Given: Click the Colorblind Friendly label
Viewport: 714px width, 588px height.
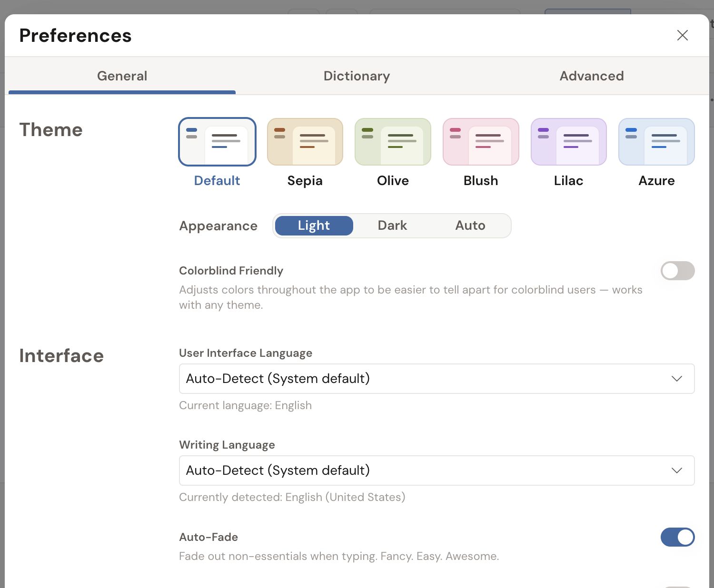Looking at the screenshot, I should 231,271.
